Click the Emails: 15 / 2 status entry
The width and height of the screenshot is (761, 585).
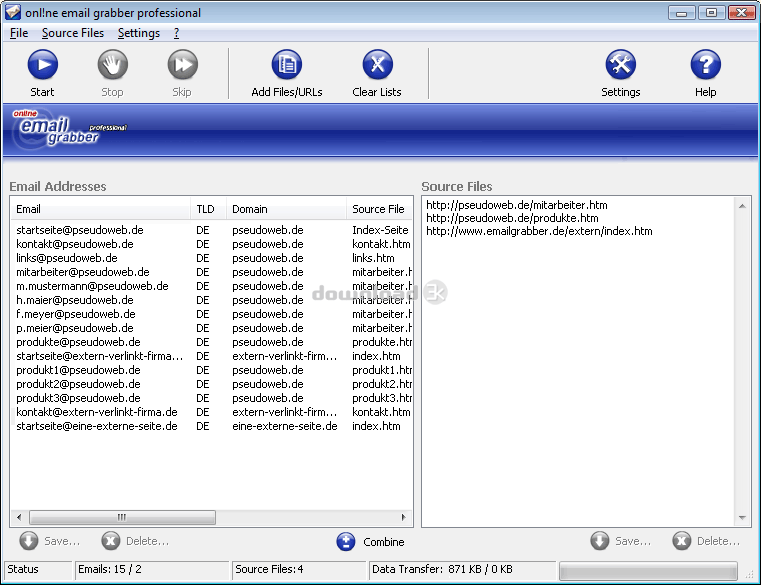[152, 569]
